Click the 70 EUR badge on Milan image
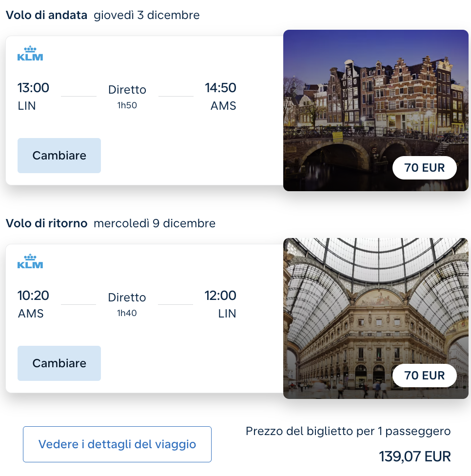Image resolution: width=471 pixels, height=476 pixels. (425, 376)
